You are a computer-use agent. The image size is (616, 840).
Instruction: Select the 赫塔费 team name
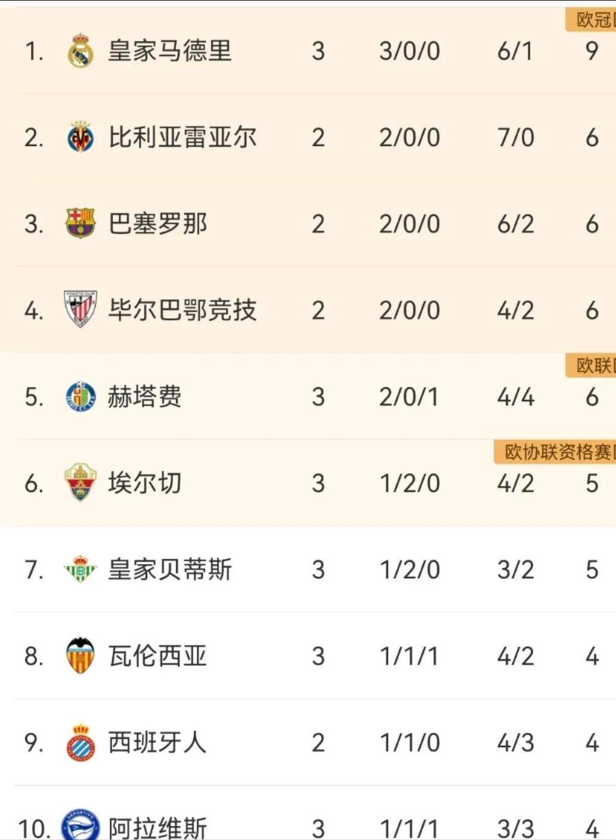tap(145, 396)
